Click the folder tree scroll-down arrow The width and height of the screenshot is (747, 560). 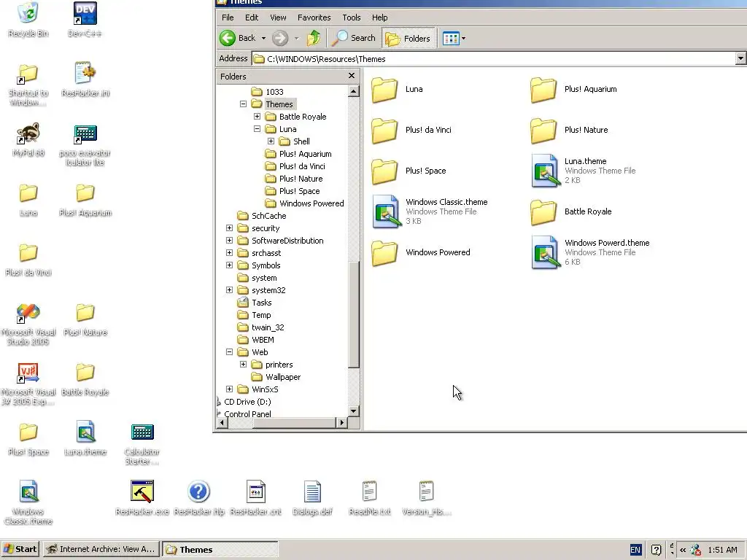coord(354,411)
